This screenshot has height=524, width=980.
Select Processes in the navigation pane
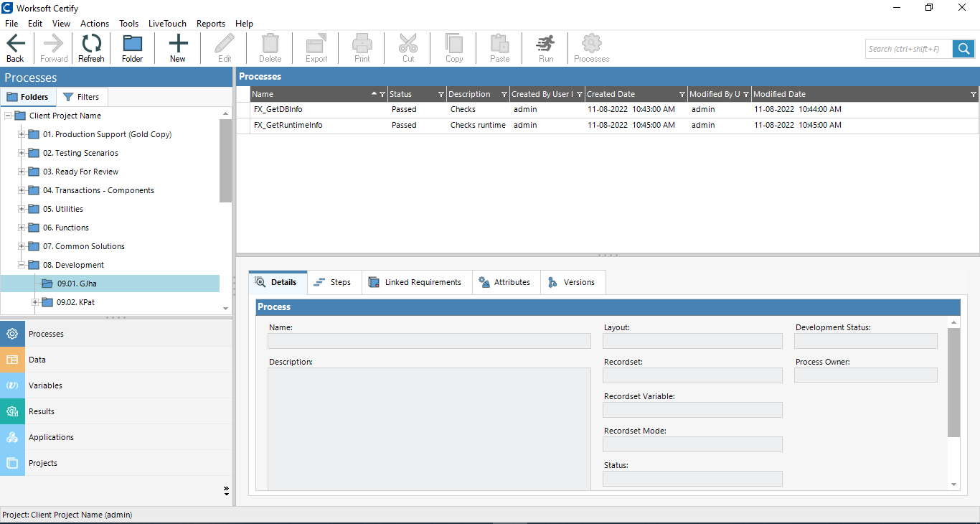[x=116, y=334]
